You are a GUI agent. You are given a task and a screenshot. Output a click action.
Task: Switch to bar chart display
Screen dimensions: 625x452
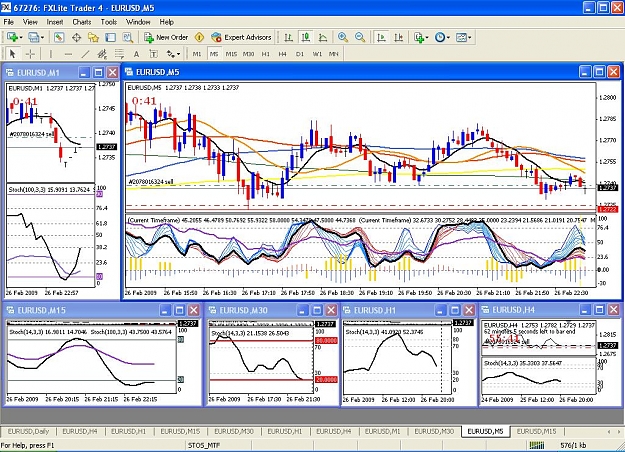point(289,37)
